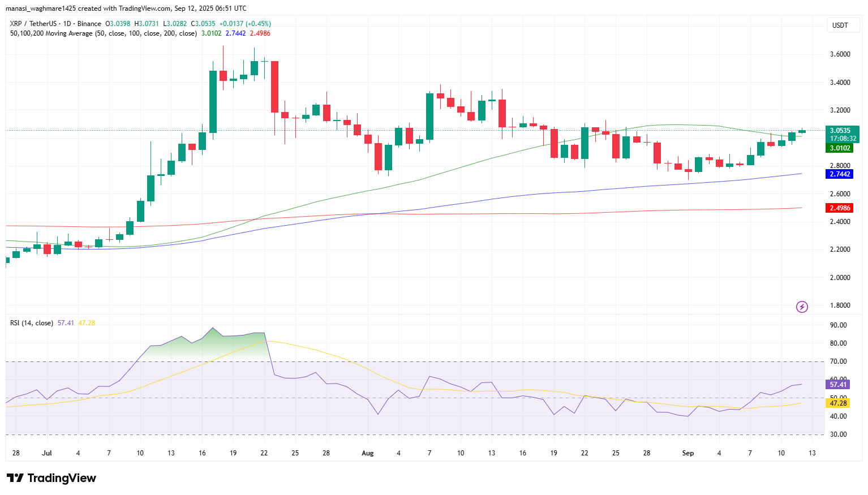
Task: Click the countdown timer 17:08:32
Action: pyautogui.click(x=843, y=138)
